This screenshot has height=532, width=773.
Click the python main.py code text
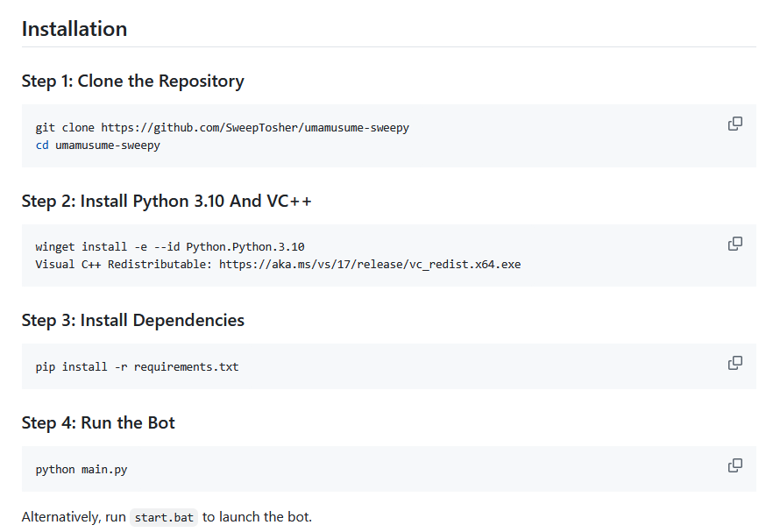[x=82, y=470]
